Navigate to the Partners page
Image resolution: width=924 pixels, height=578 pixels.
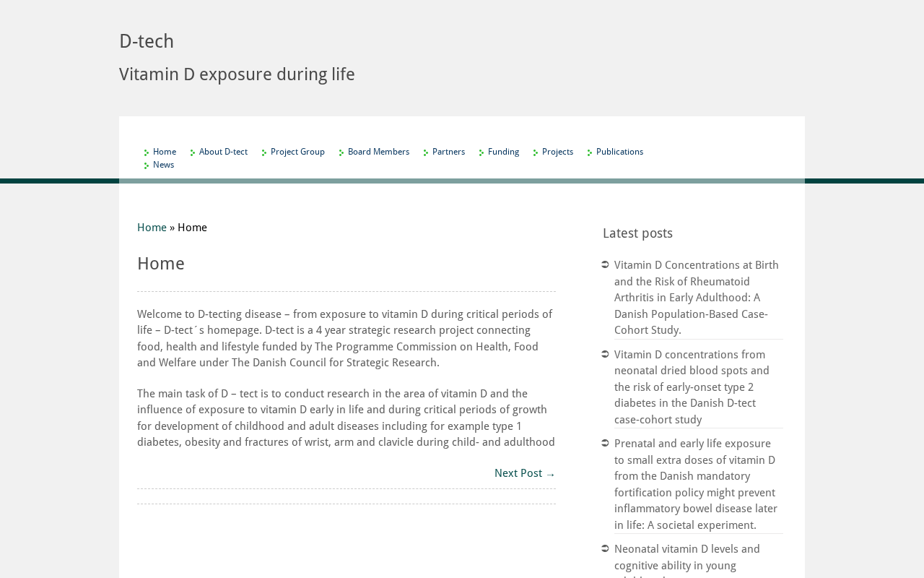(448, 152)
